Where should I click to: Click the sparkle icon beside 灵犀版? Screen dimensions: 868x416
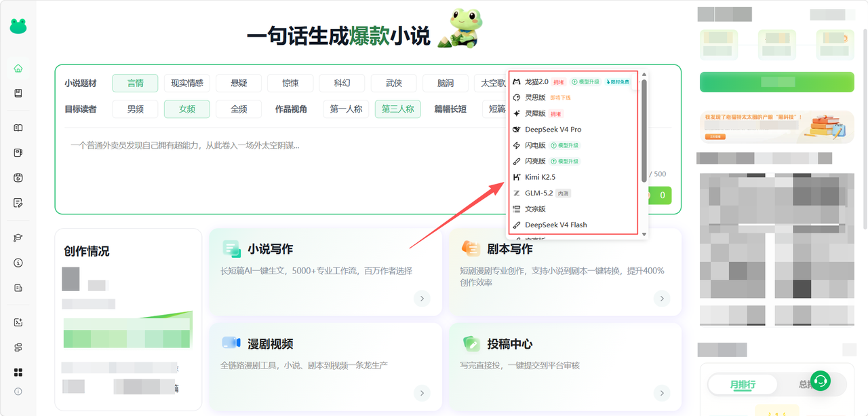(x=517, y=113)
